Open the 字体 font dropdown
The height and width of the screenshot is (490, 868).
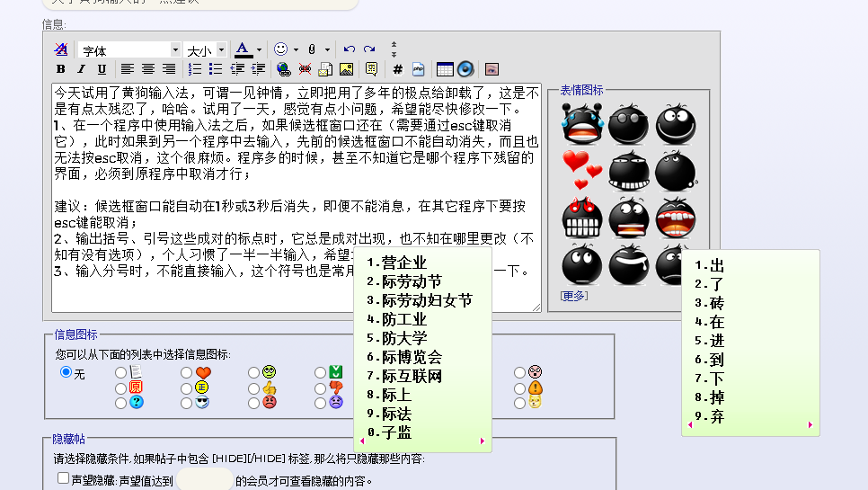coord(174,50)
